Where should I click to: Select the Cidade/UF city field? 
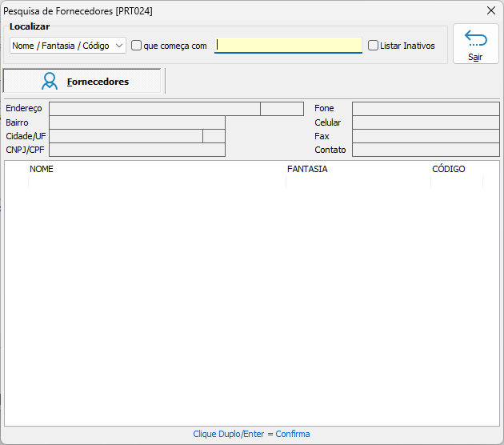(x=126, y=136)
